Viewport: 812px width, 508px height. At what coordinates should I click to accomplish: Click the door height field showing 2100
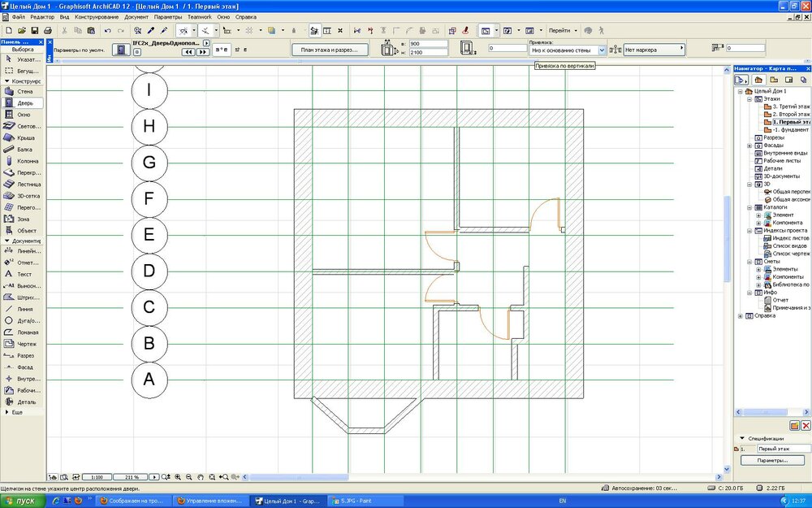pos(428,52)
